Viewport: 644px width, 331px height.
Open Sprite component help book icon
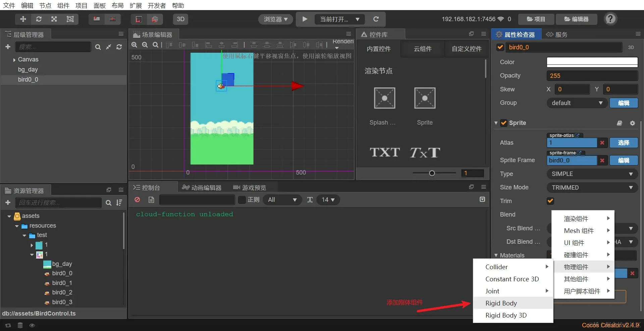pos(620,123)
